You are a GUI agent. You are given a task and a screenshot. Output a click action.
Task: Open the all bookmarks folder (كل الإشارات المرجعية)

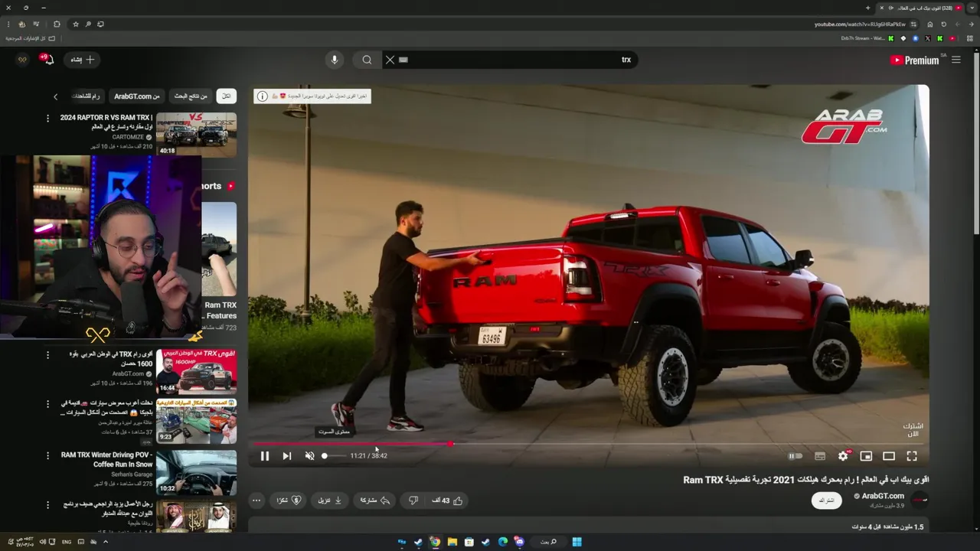coord(31,38)
